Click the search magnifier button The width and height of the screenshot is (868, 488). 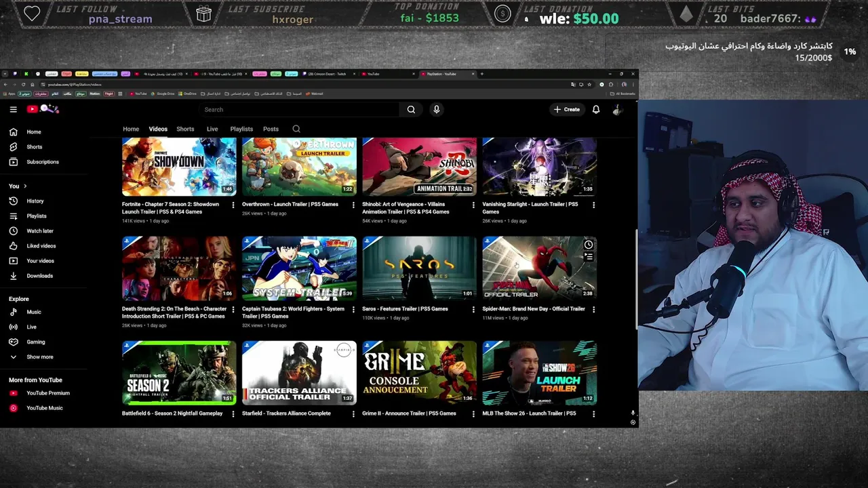(x=411, y=109)
